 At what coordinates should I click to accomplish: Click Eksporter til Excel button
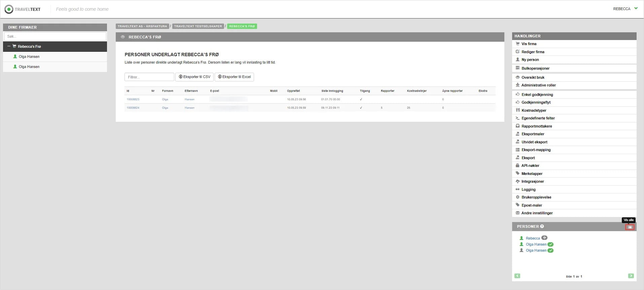tap(234, 77)
